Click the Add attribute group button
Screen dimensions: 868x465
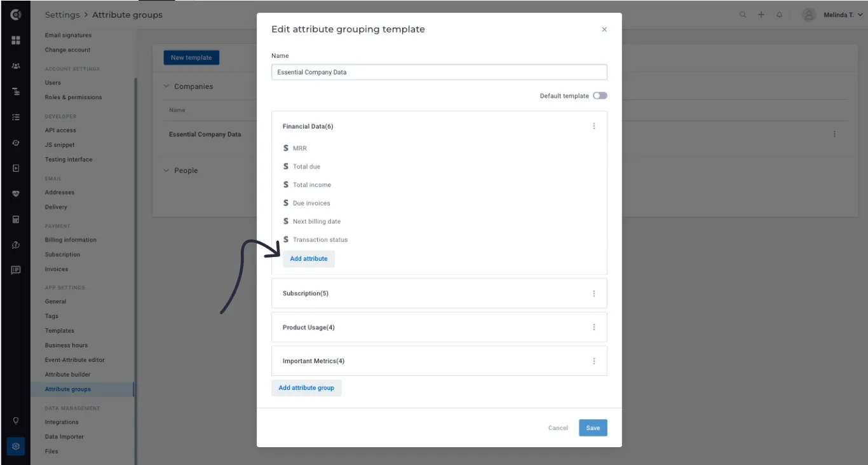(306, 388)
